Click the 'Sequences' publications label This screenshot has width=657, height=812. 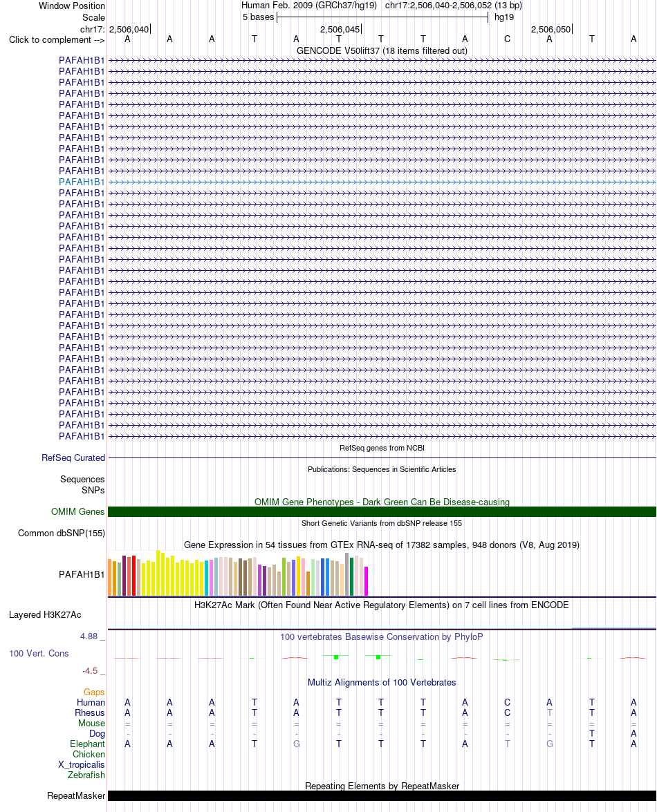[x=82, y=479]
